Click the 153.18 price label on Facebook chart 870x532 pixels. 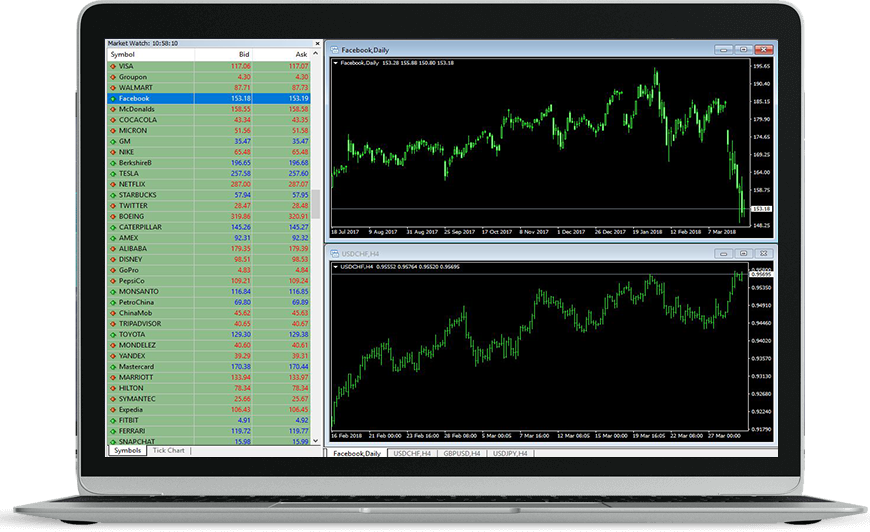[x=761, y=209]
